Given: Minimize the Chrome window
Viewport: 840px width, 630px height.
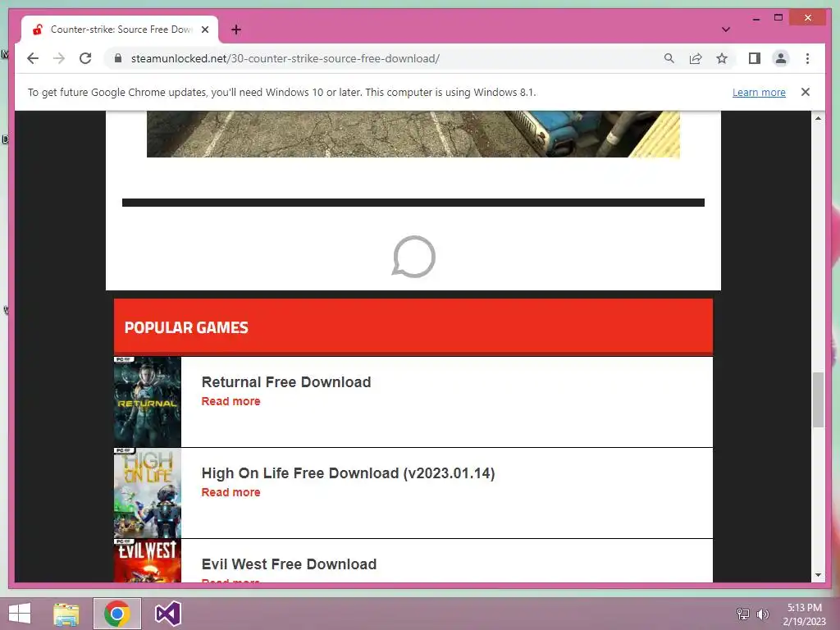Looking at the screenshot, I should (x=756, y=18).
